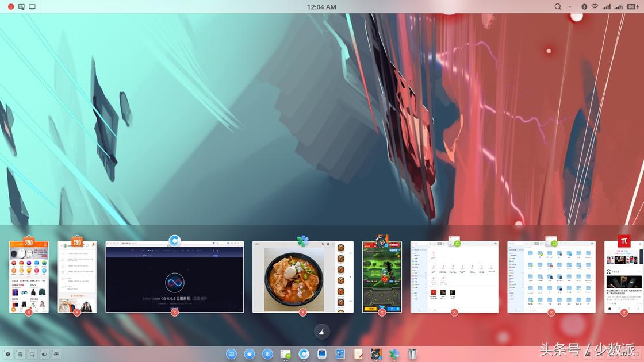Click the red notification badge in top-left
The image size is (644, 362).
[11, 7]
